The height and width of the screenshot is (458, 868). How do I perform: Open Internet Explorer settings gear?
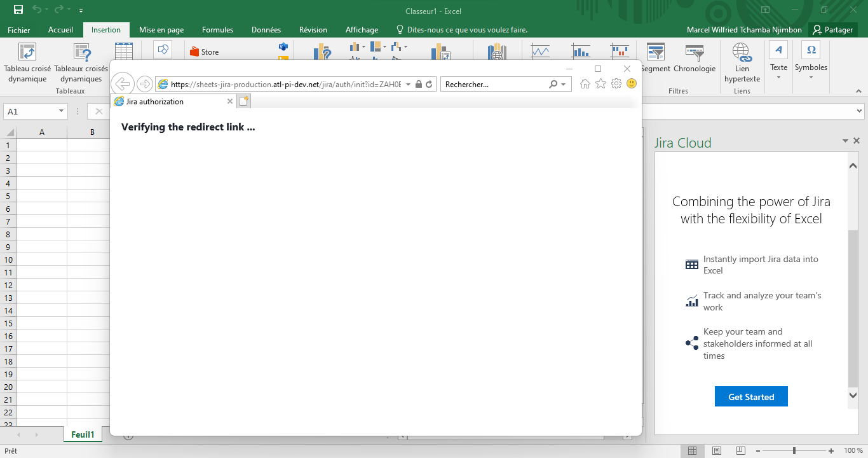click(x=616, y=83)
